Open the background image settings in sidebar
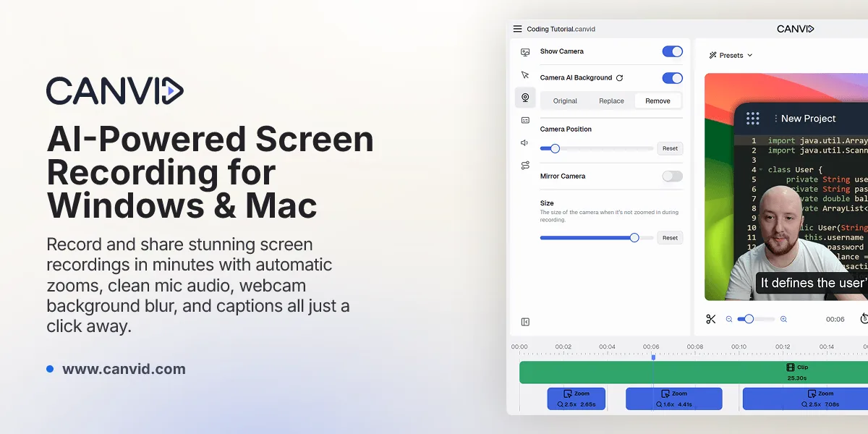868x434 pixels. (x=525, y=52)
